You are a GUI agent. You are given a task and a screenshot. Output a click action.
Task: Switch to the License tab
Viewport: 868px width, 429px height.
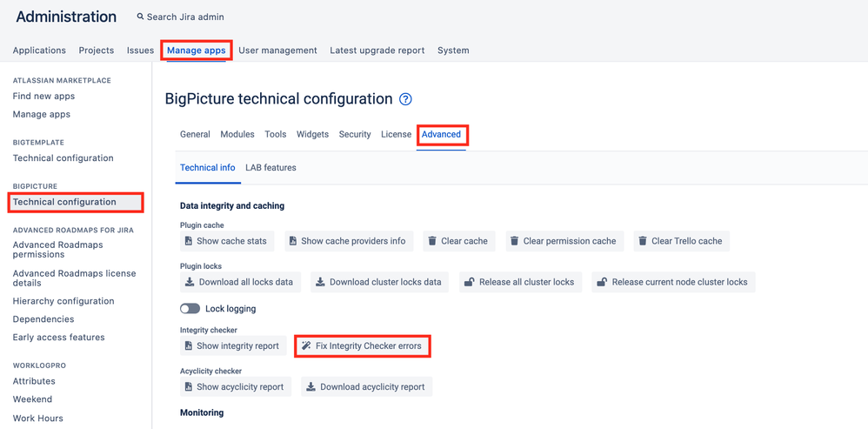(x=397, y=135)
